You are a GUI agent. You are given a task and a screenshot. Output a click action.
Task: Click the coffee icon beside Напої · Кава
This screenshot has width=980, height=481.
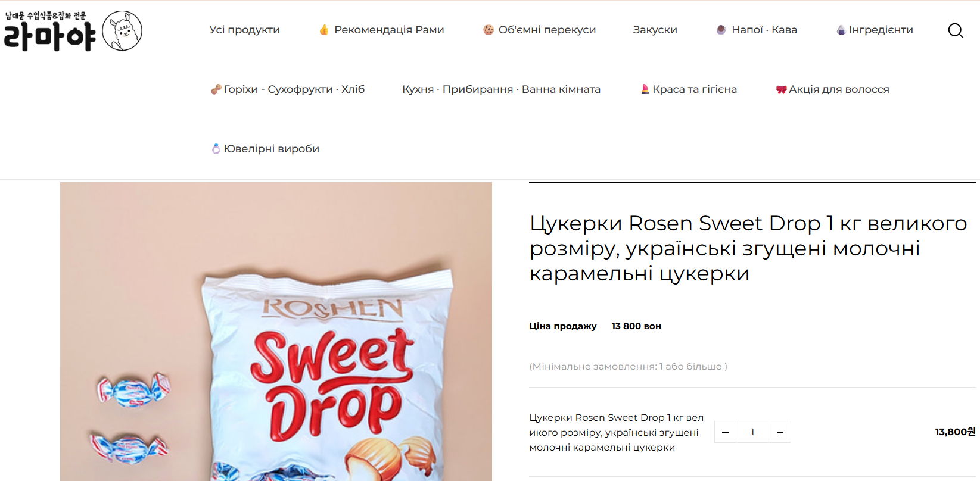[x=721, y=30]
